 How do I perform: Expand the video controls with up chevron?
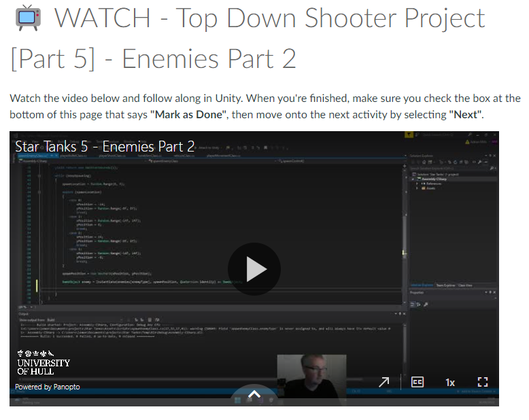[x=254, y=394]
